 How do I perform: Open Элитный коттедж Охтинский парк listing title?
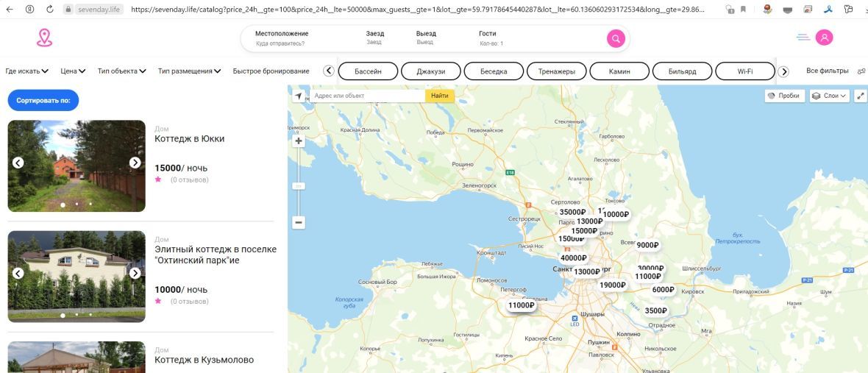[216, 255]
